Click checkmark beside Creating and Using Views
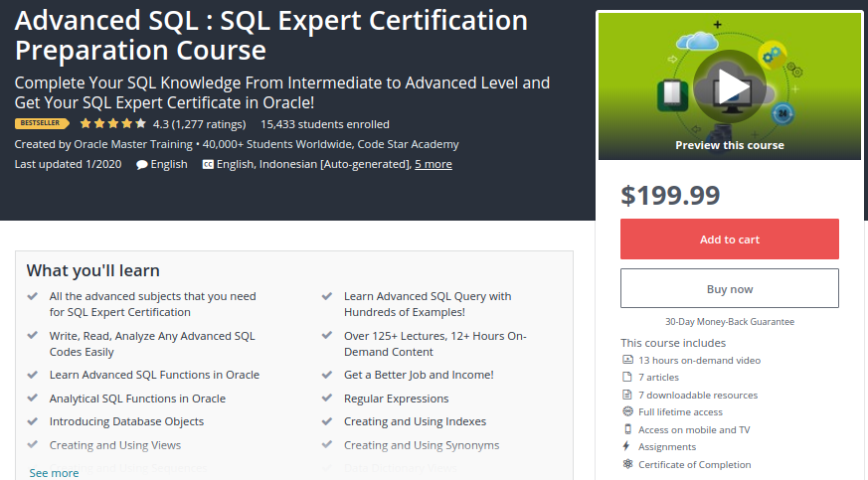 [32, 444]
